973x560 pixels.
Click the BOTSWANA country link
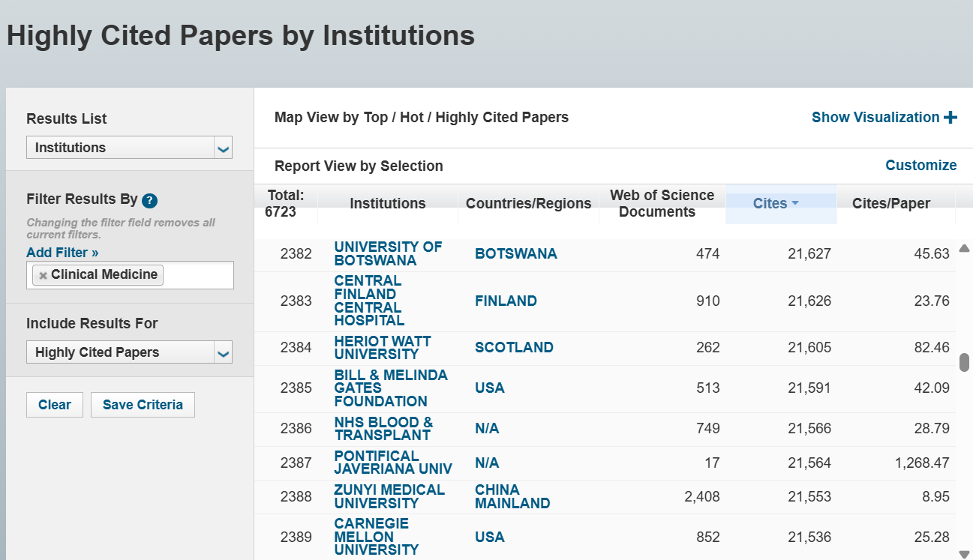pyautogui.click(x=516, y=253)
